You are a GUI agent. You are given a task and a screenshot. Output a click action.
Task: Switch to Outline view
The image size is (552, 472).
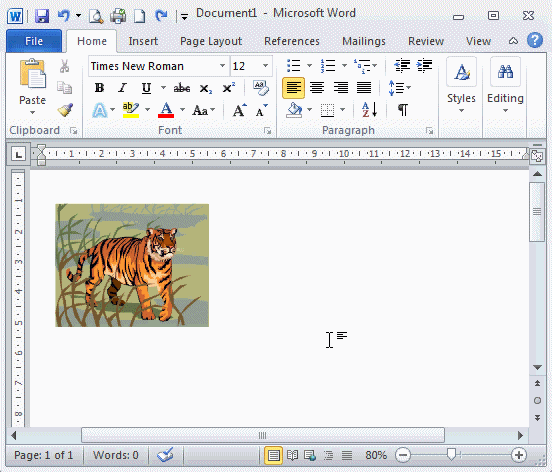(328, 455)
